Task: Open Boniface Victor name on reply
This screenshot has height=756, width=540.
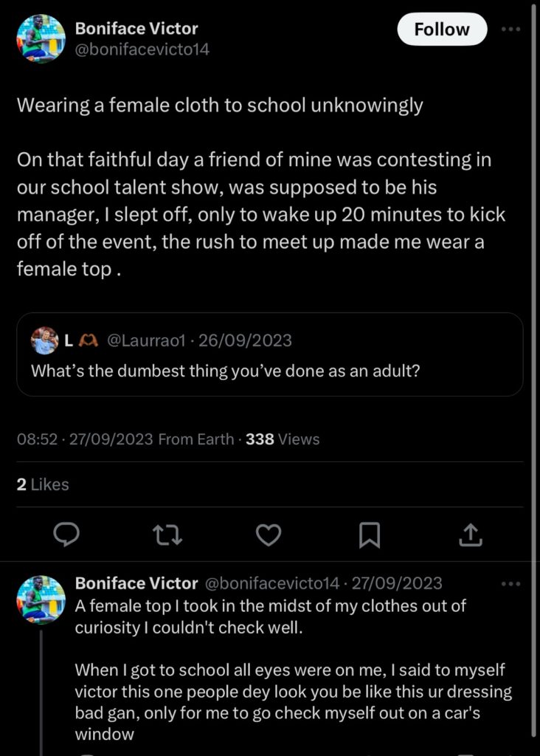Action: click(136, 583)
